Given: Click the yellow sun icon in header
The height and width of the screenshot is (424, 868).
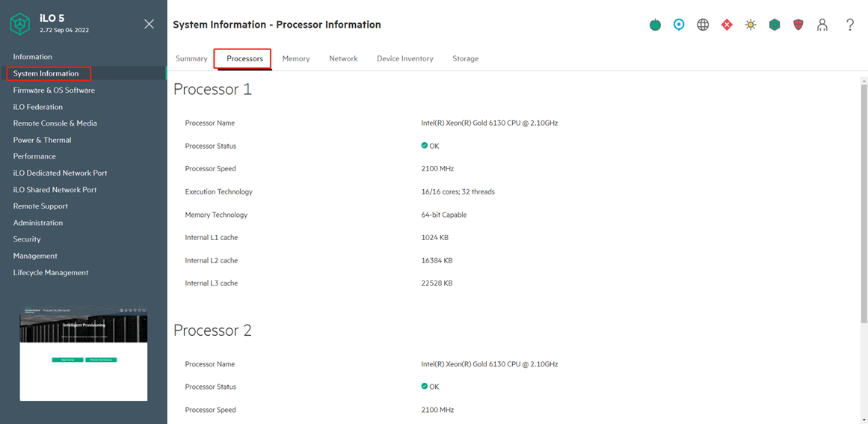Looking at the screenshot, I should tap(751, 25).
